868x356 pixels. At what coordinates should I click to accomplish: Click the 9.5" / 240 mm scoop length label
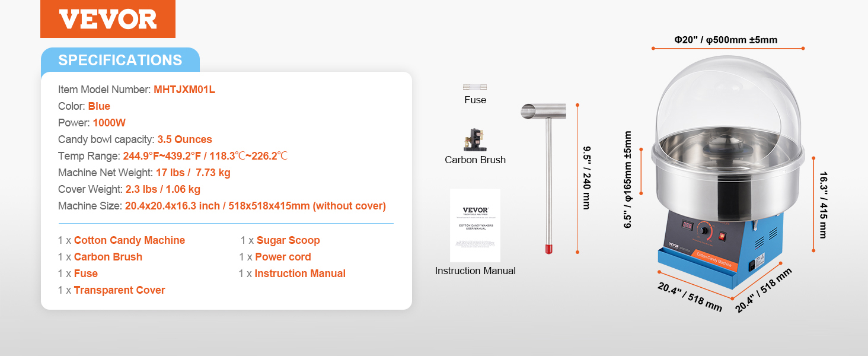click(586, 177)
